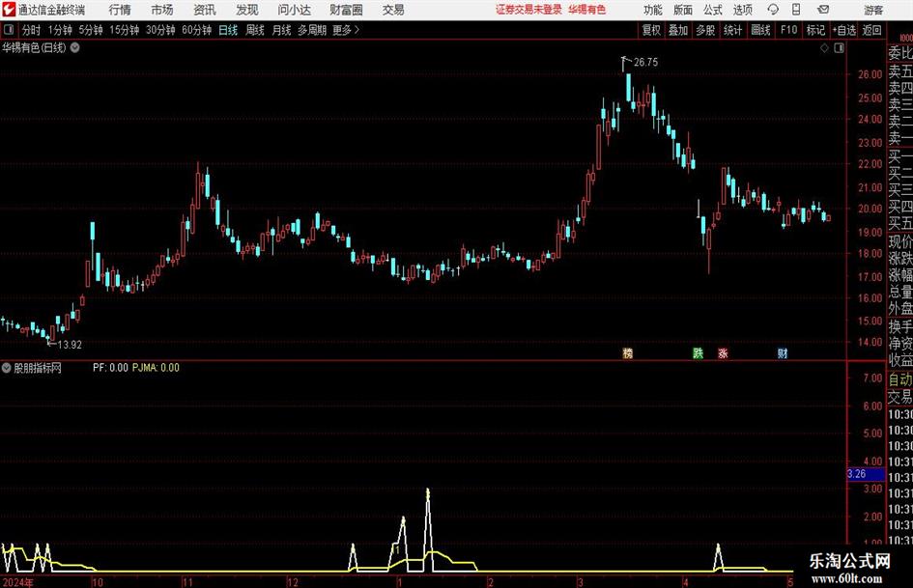Image resolution: width=913 pixels, height=588 pixels.
Task: Open the 选项 menu
Action: (743, 10)
